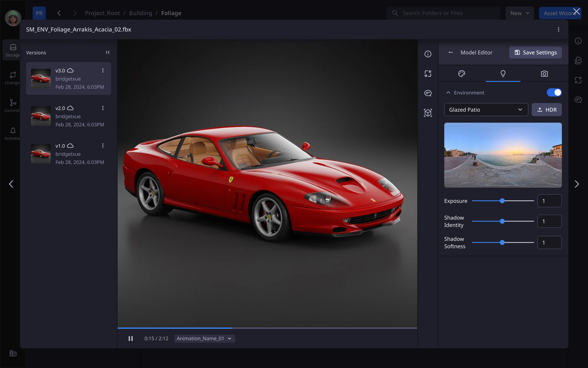The height and width of the screenshot is (368, 588).
Task: Click the table layout icon at sidebar bottom
Action: click(x=13, y=353)
